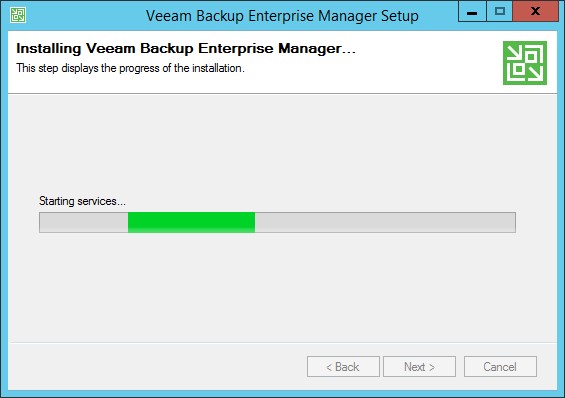
Task: Open the Veeam system menu icon in title bar
Action: pos(18,15)
